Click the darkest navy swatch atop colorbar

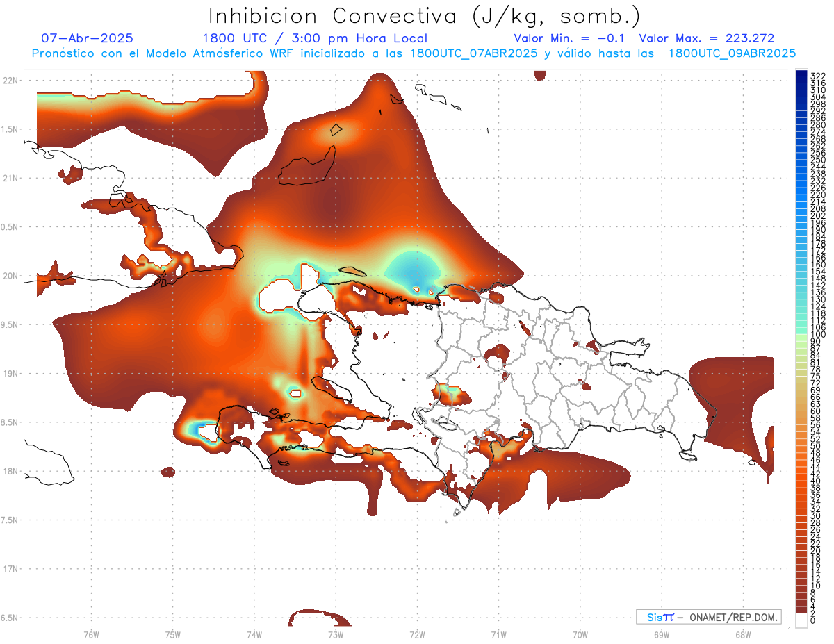click(801, 73)
